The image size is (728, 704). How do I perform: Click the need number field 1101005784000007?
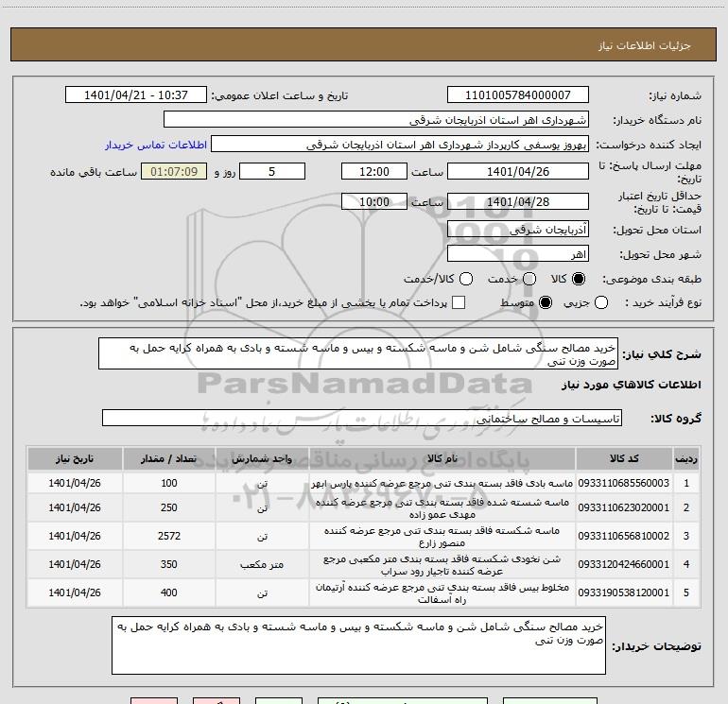tap(518, 95)
